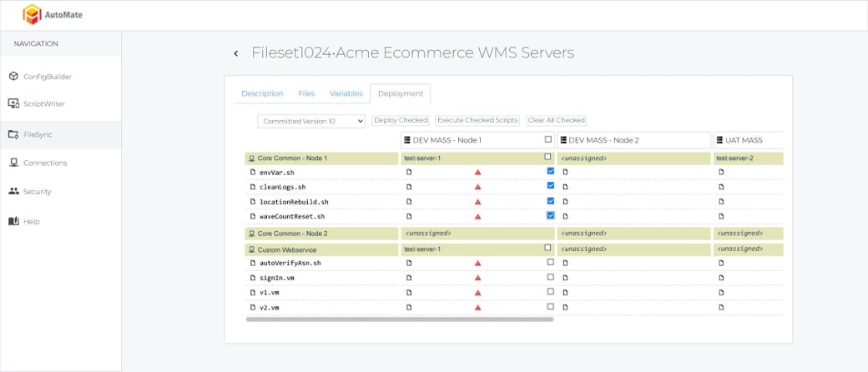Screen dimensions: 868x372
Task: Open ConfigBuilder cube icon in navigation
Action: [14, 77]
